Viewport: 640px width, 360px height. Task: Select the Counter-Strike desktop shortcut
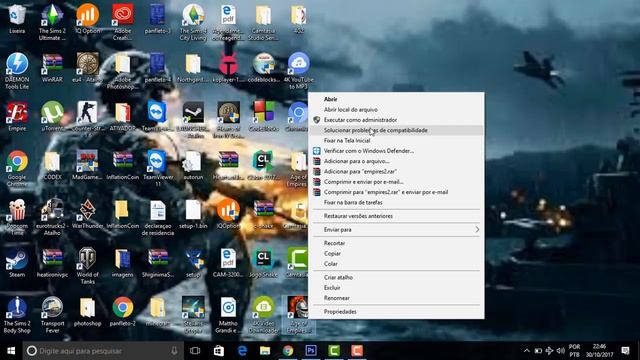click(x=87, y=116)
